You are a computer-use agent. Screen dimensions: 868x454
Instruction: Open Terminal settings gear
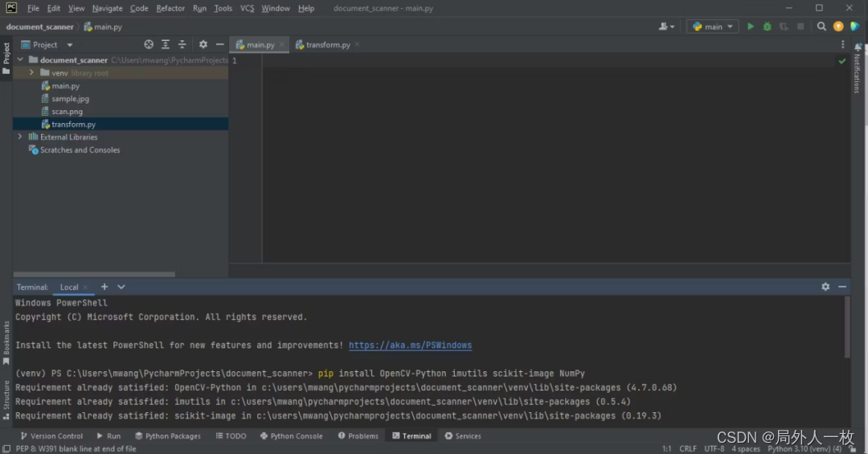pyautogui.click(x=825, y=287)
